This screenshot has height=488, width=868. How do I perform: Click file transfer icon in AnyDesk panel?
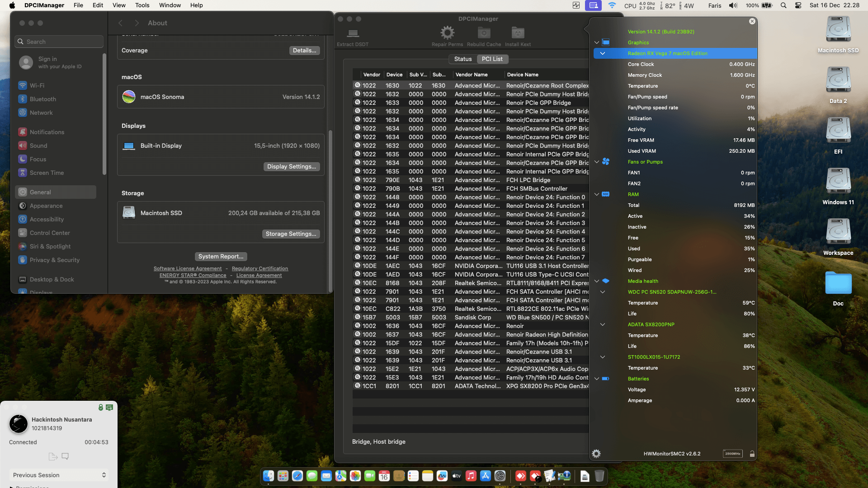pos(52,456)
